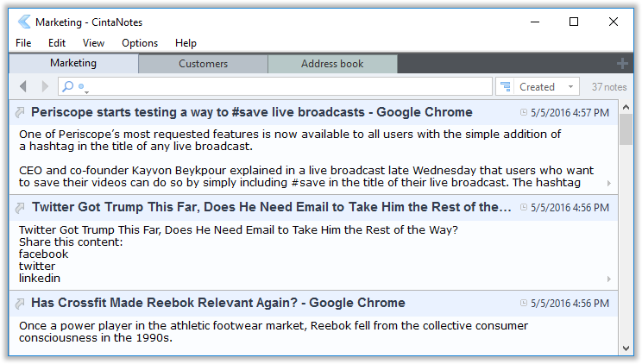Click clock icon on the Twitter Got Trump note

pyautogui.click(x=524, y=207)
